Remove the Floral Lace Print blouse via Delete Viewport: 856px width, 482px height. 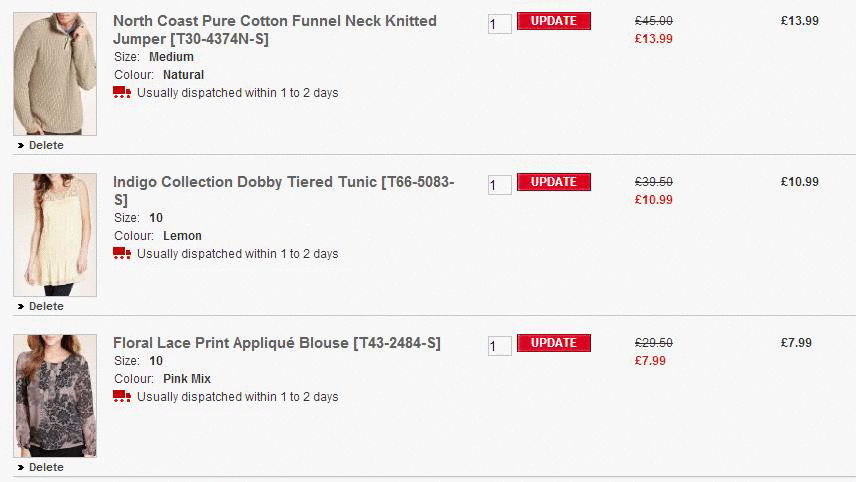point(45,467)
